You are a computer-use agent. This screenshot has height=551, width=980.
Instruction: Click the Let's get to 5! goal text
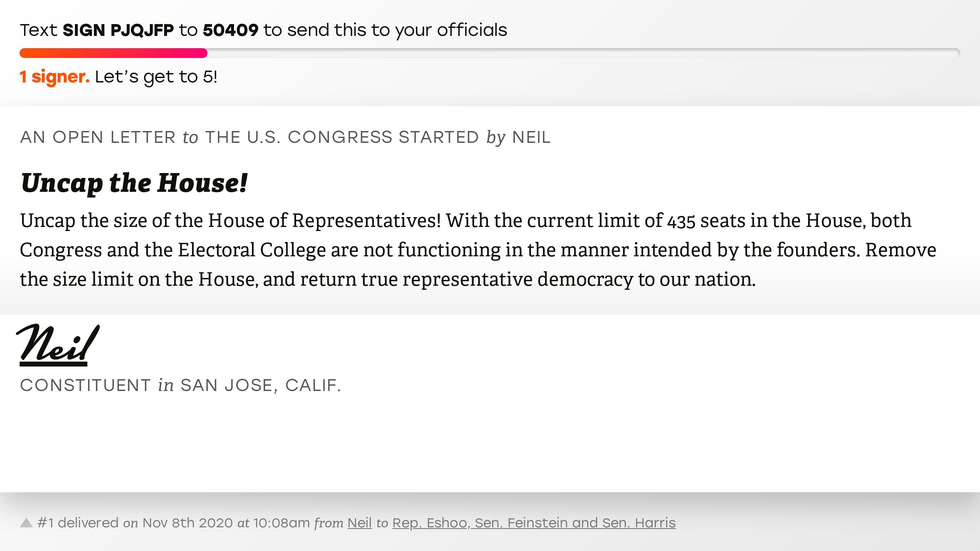[x=156, y=77]
